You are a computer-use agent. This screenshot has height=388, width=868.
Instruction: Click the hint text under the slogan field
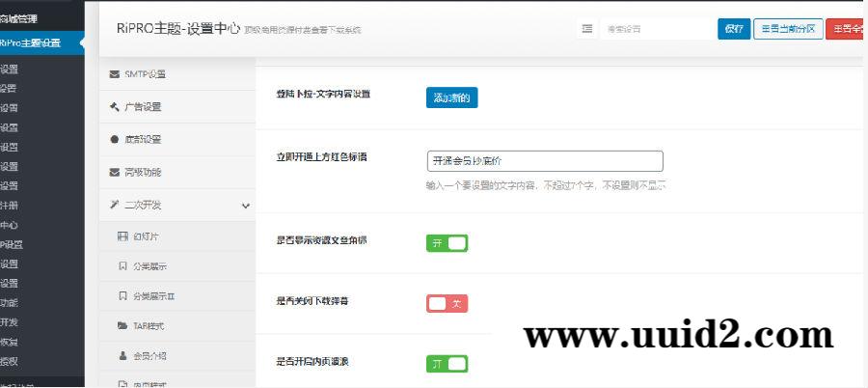tap(545, 185)
